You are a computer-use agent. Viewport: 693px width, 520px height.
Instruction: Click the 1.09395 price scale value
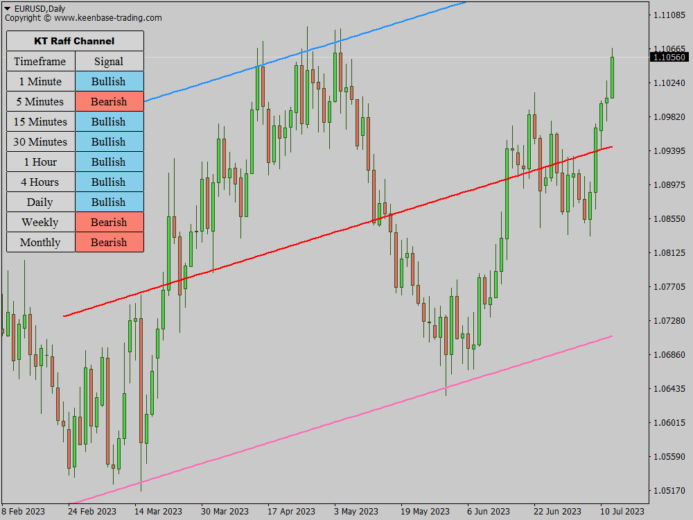click(x=669, y=151)
